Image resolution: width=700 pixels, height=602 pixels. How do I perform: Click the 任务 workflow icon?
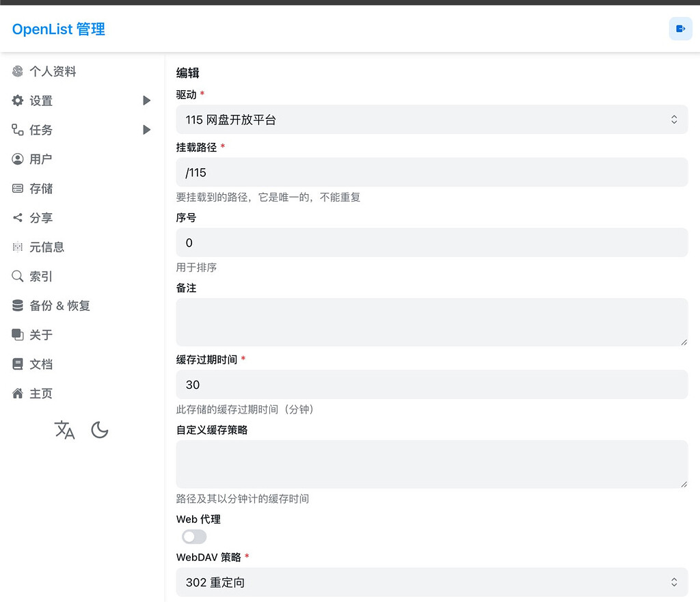click(17, 130)
